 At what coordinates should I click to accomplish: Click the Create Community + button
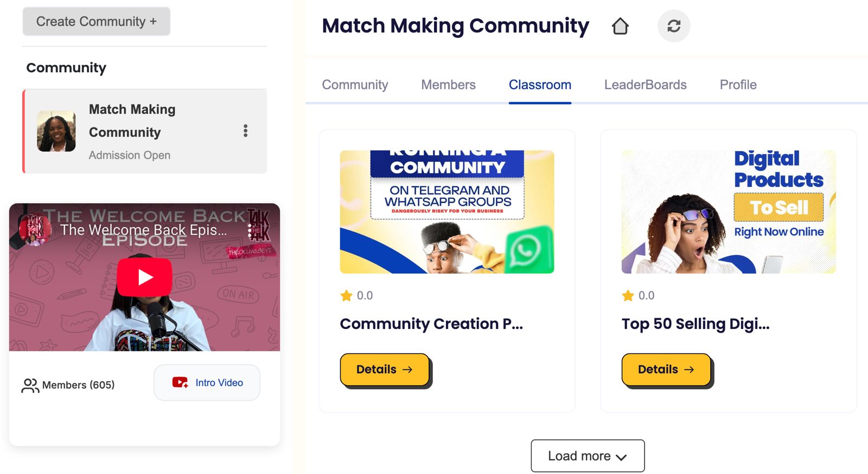[97, 22]
